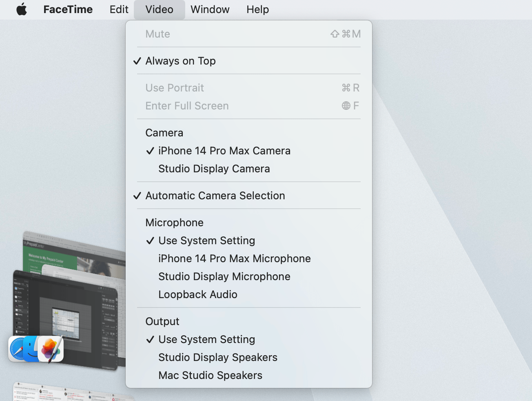Open the Apple menu

click(22, 9)
